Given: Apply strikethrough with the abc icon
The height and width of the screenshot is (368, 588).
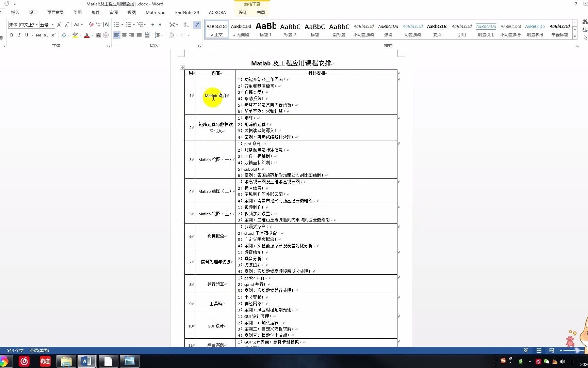Looking at the screenshot, I should (x=38, y=35).
